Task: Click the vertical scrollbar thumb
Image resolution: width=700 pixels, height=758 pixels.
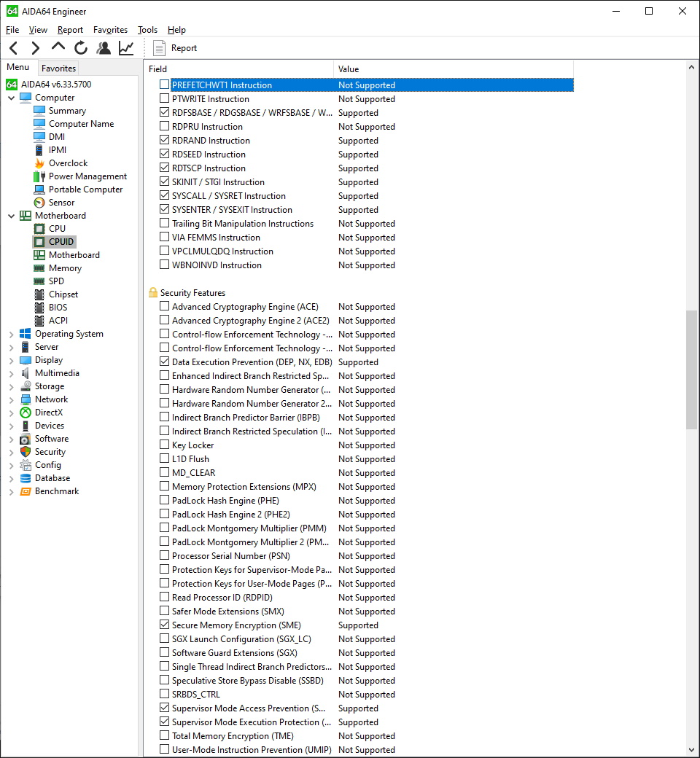Action: click(x=692, y=370)
